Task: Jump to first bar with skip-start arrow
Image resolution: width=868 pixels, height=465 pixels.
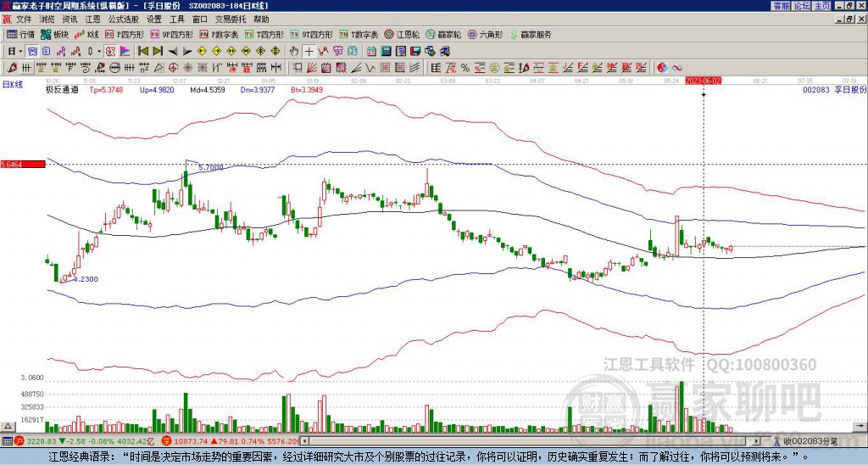Action: coord(142,52)
